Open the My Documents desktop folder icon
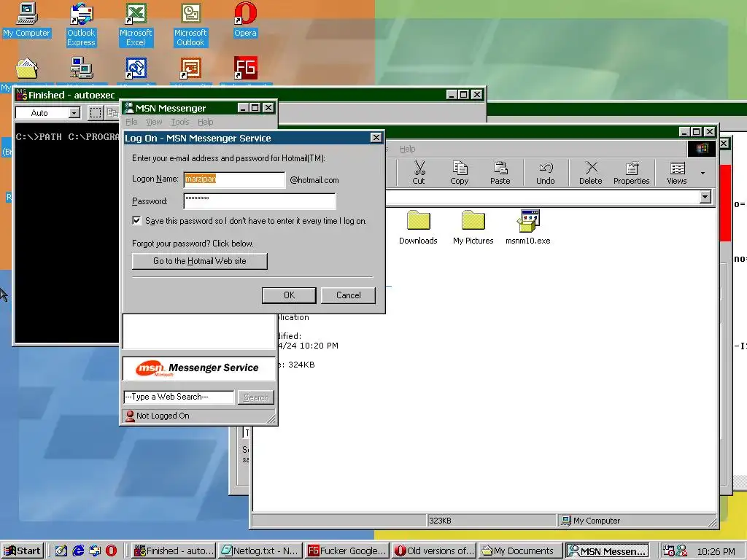 pyautogui.click(x=27, y=68)
